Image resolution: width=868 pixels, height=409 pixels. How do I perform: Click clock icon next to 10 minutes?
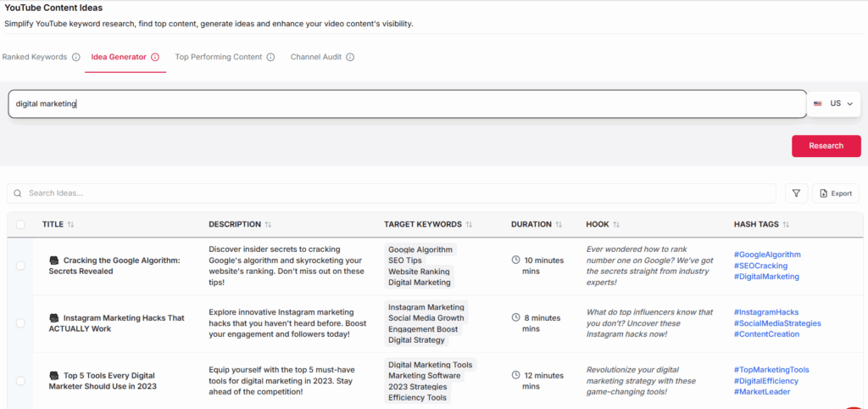pyautogui.click(x=516, y=260)
